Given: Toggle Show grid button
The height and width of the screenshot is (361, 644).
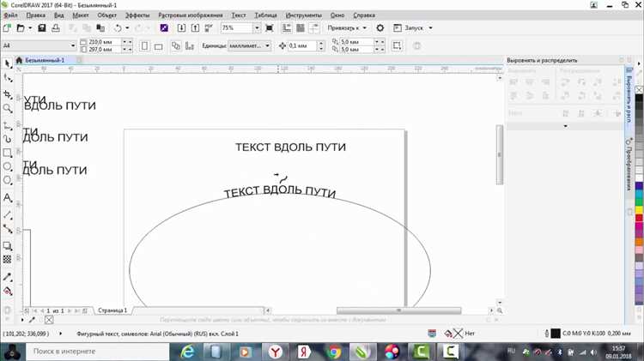Looking at the screenshot, I should 301,28.
